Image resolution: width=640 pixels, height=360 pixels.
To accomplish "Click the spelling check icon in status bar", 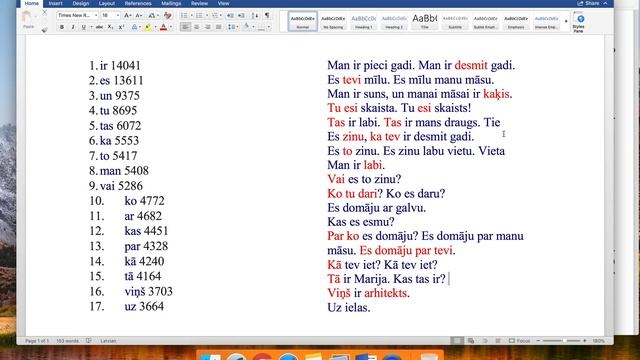I will pos(89,340).
